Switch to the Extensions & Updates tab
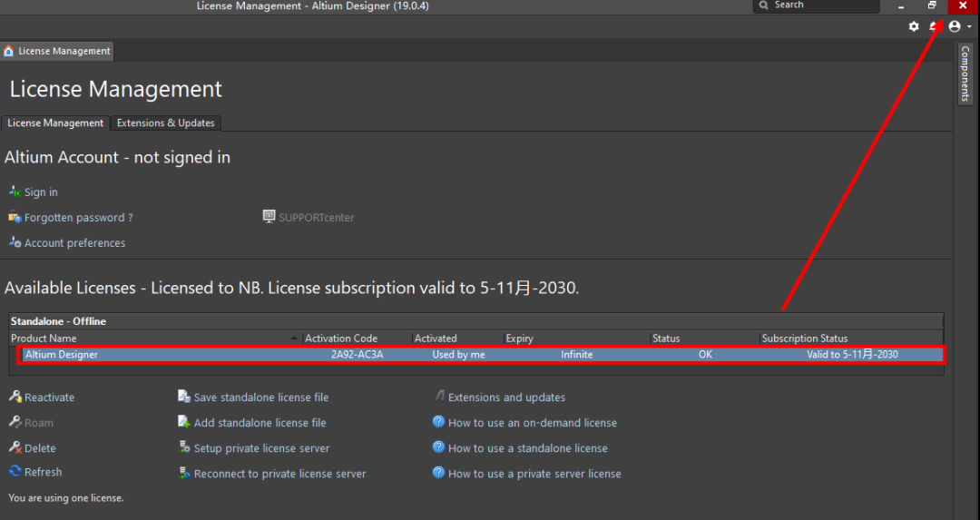980x520 pixels. point(166,123)
